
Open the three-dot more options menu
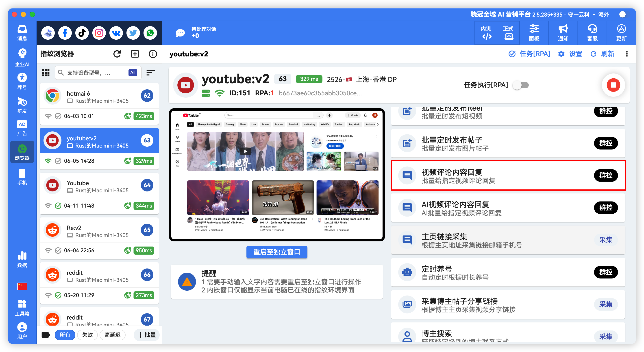point(627,54)
